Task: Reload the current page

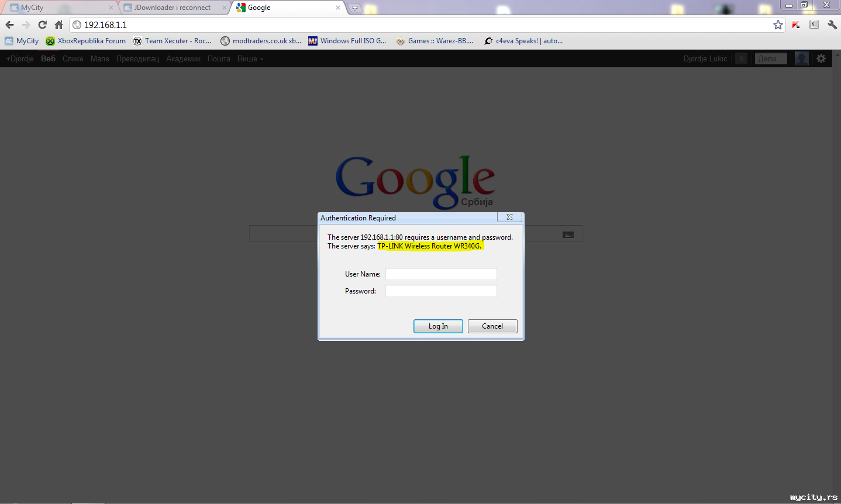Action: (x=42, y=25)
